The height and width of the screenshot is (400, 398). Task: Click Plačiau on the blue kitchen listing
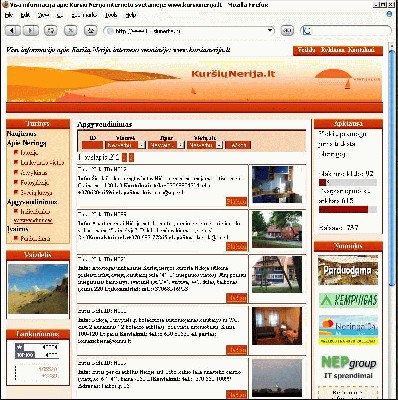coord(236,201)
